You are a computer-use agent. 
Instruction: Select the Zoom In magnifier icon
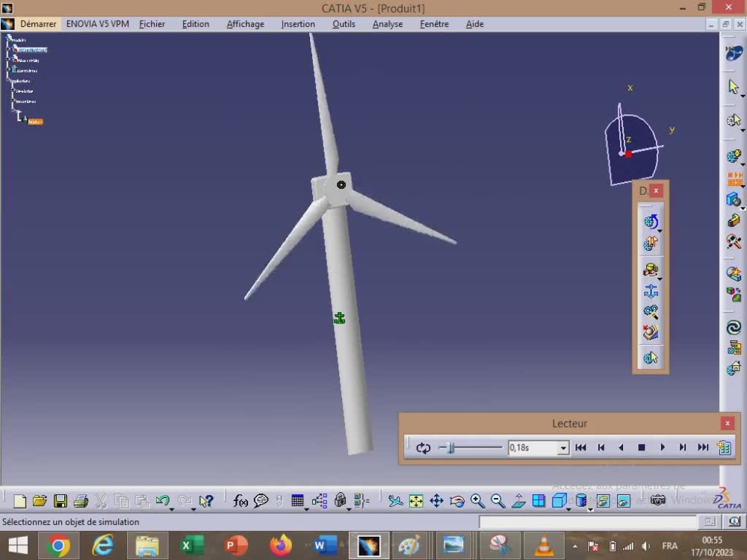pos(477,500)
